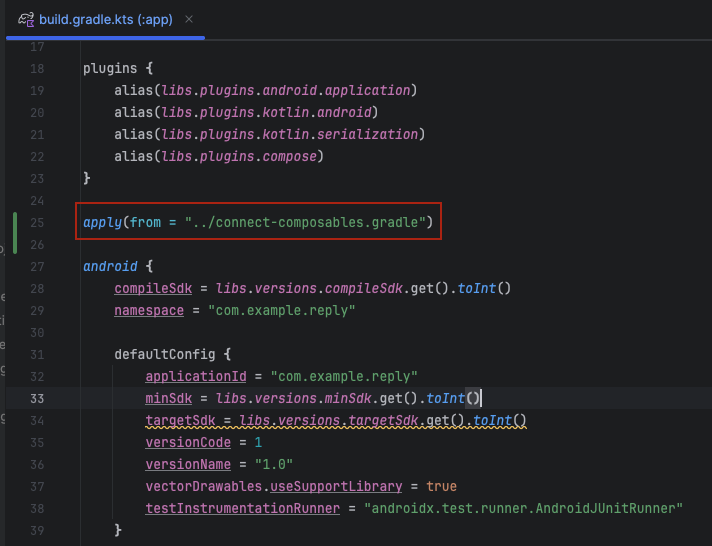Viewport: 712px width, 546px height.
Task: Click 'libs.plugins.compose' alias reference
Action: (x=239, y=156)
